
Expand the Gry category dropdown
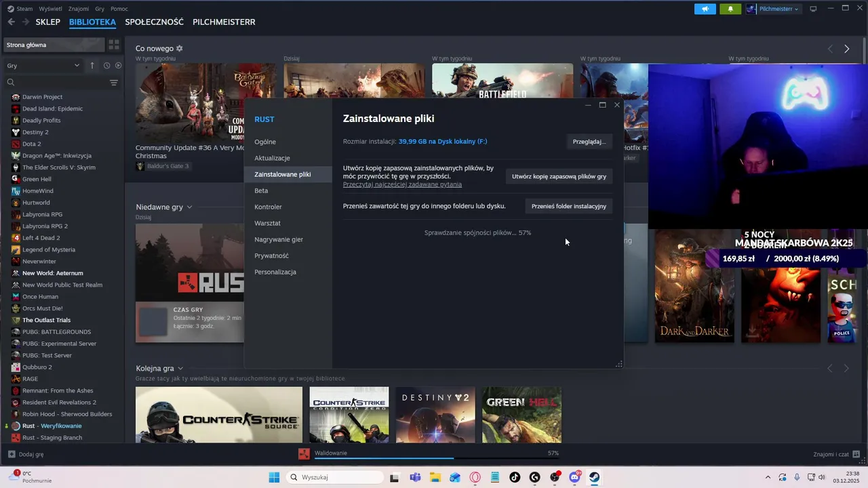(43, 66)
